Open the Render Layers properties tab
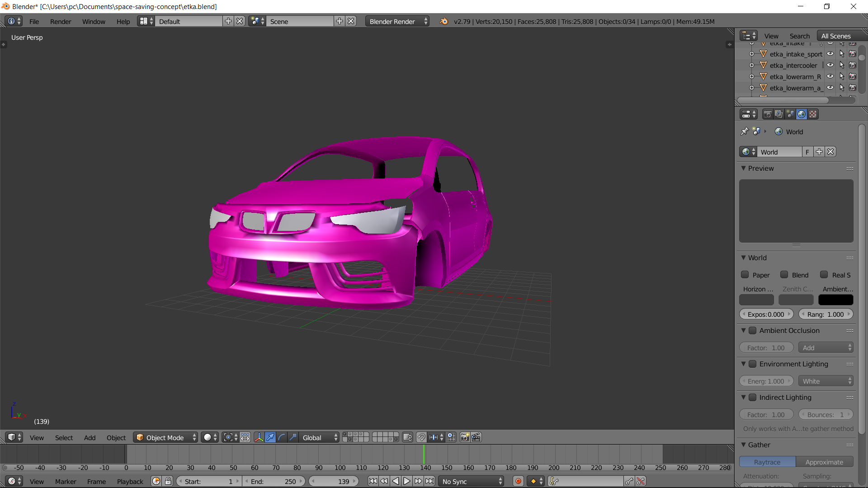 point(778,114)
